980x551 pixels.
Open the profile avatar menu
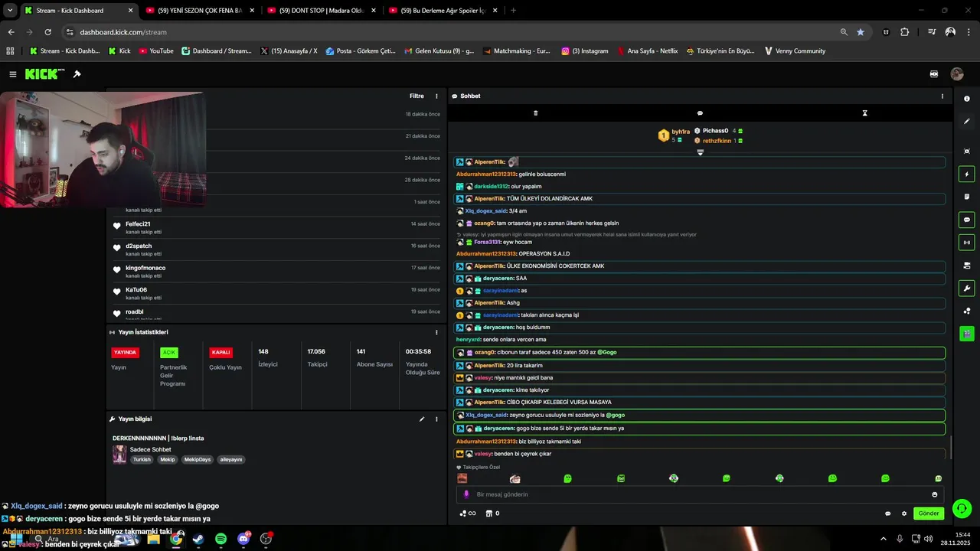(x=956, y=74)
